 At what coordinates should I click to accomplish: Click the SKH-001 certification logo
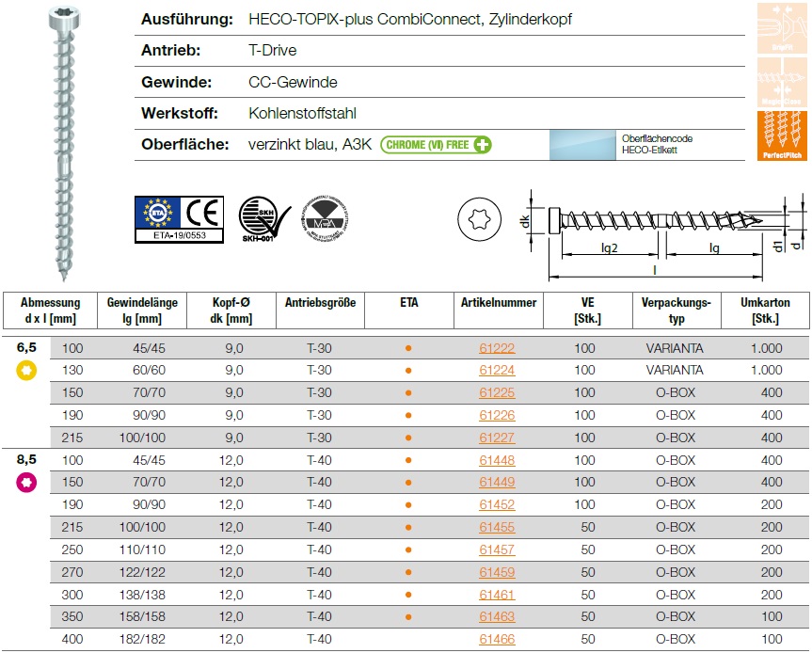[264, 219]
